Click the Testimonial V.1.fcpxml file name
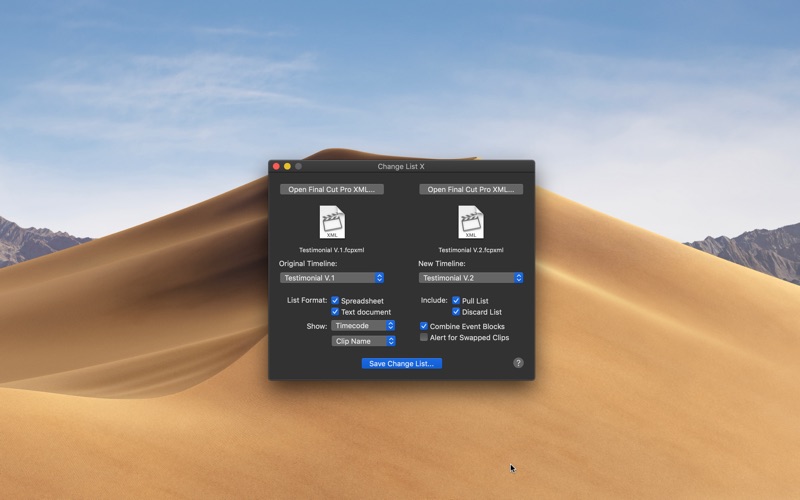800x500 pixels. click(x=332, y=250)
